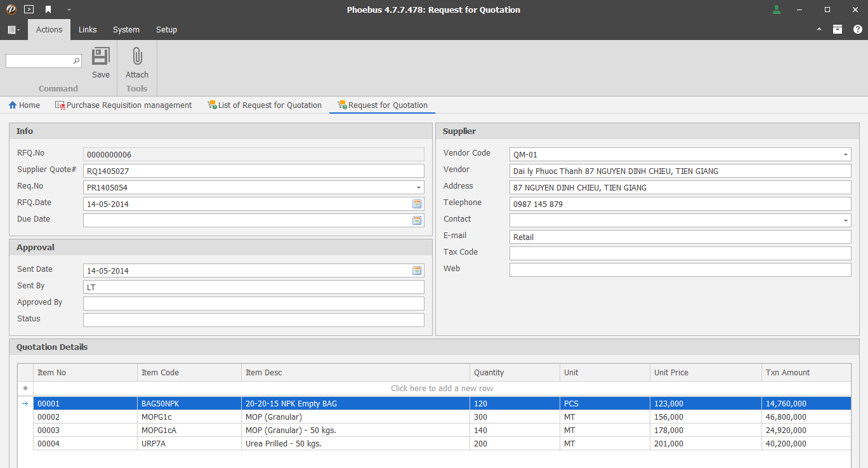Click BAG50NPK item code cell

click(189, 403)
